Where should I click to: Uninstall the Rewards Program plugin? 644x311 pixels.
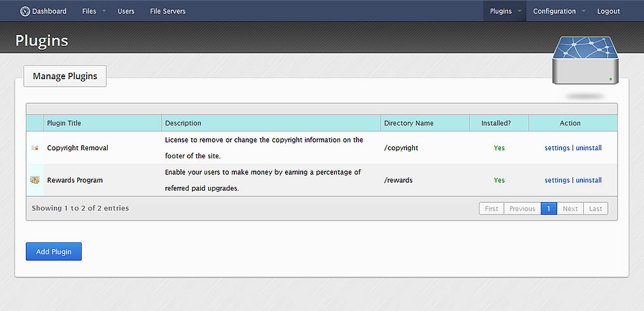588,180
